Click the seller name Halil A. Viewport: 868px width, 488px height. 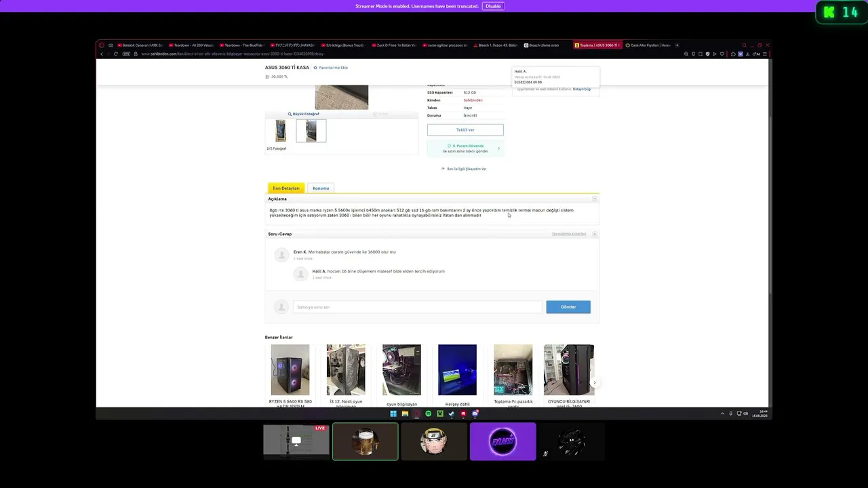coord(520,71)
